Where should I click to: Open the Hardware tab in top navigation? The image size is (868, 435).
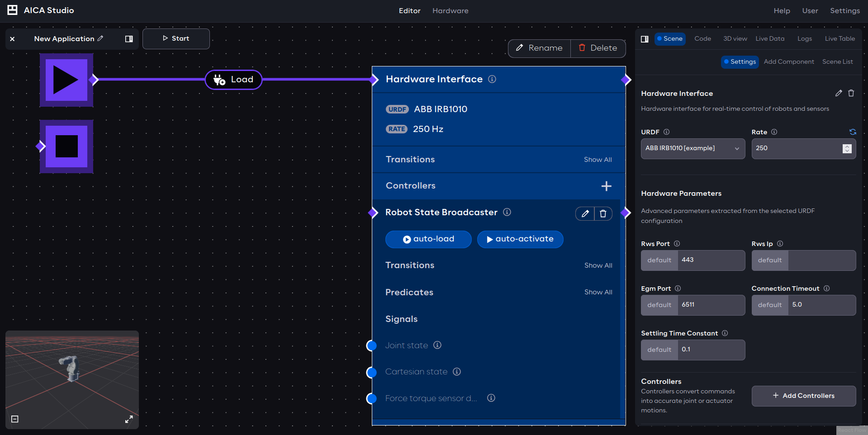pos(450,11)
